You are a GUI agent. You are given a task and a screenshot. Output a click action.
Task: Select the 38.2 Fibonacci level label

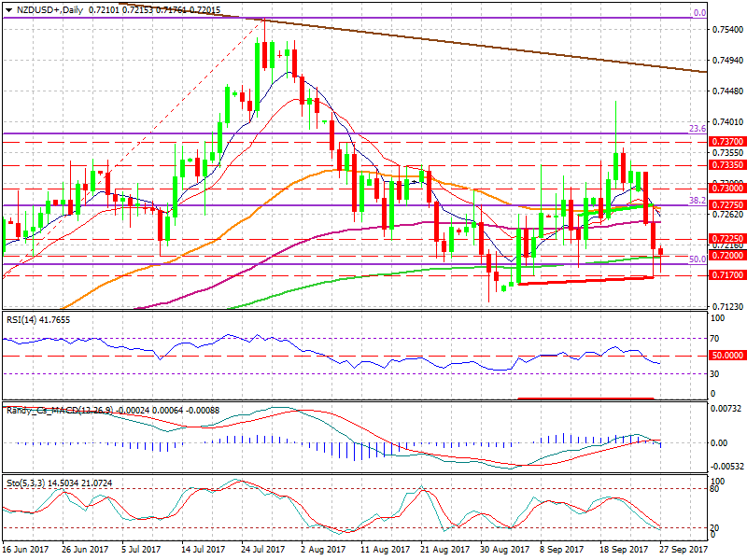click(x=696, y=201)
